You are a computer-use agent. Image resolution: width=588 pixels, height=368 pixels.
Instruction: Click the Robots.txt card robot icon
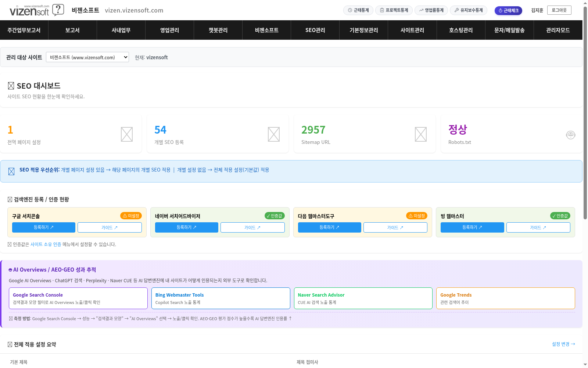click(571, 135)
